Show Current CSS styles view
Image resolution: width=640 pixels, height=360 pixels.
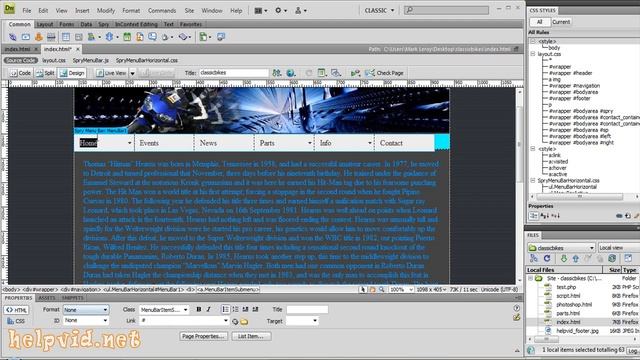(x=561, y=22)
